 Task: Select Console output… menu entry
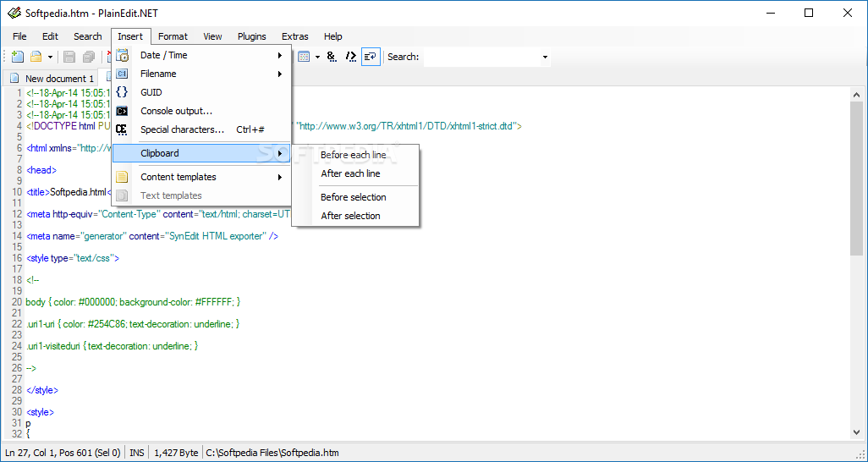(201, 111)
